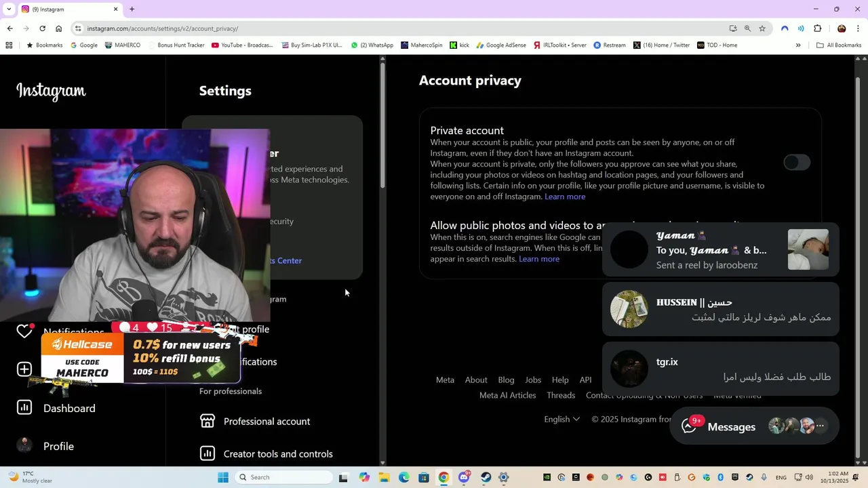Reload the page with refresh icon
The image size is (868, 488).
click(x=42, y=28)
